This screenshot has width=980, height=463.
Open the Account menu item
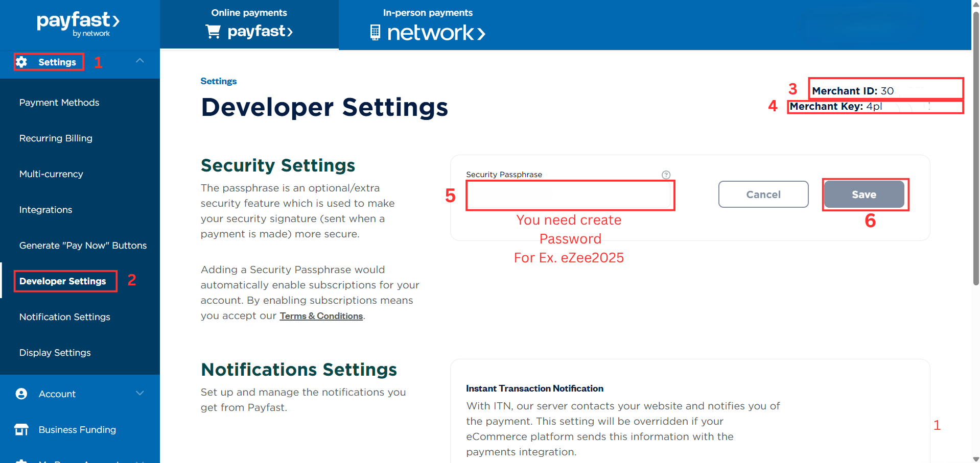57,394
